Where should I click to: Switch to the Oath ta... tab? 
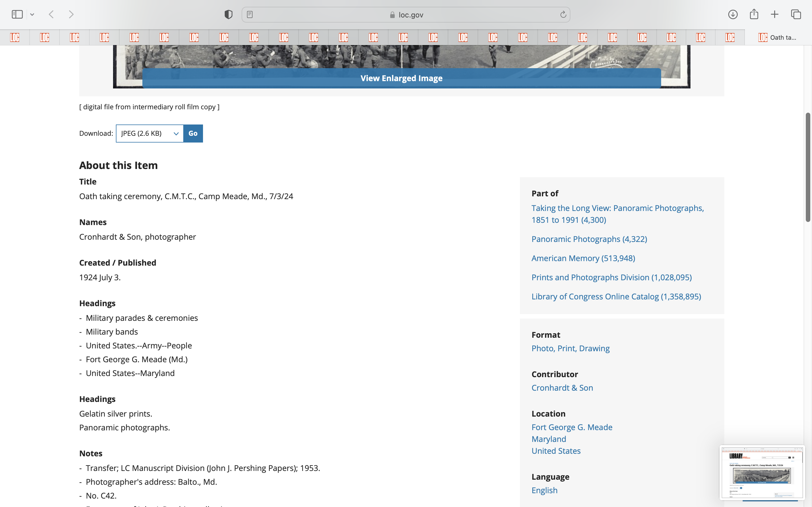tap(778, 37)
